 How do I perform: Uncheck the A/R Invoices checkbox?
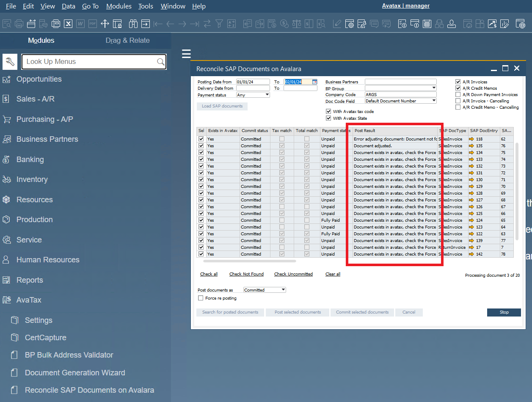tap(458, 82)
